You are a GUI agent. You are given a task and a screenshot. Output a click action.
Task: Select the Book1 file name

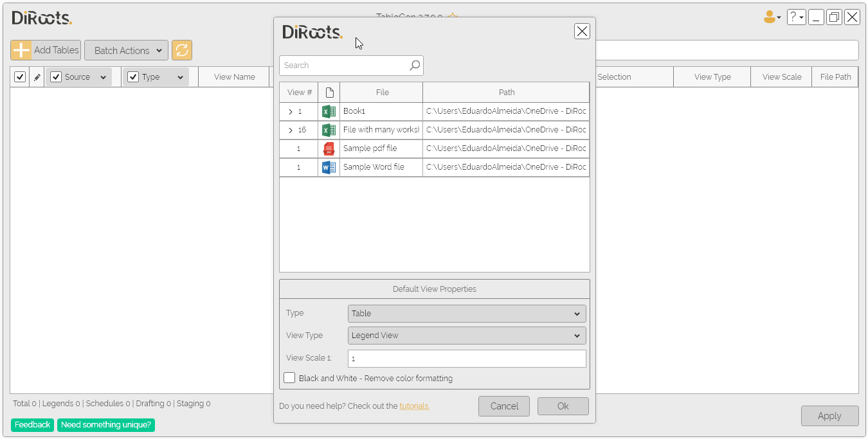click(354, 111)
